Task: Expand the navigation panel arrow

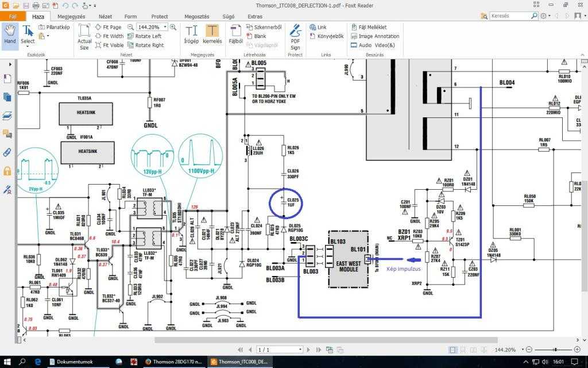Action: (x=10, y=64)
